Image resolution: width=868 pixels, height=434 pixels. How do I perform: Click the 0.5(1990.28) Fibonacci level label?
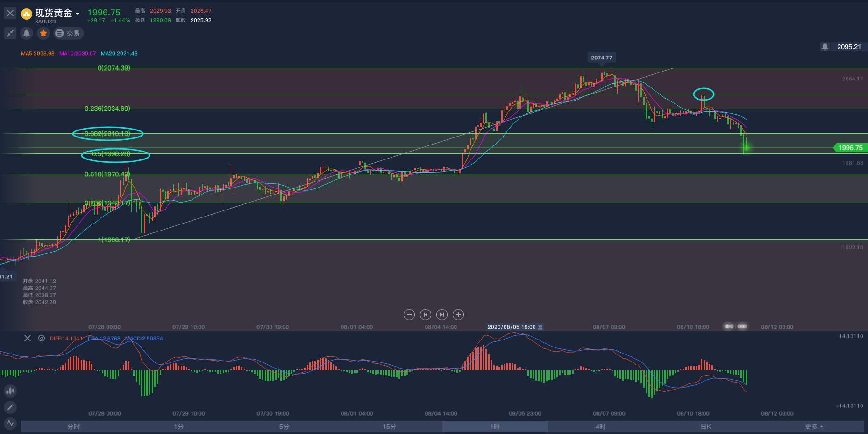[111, 154]
